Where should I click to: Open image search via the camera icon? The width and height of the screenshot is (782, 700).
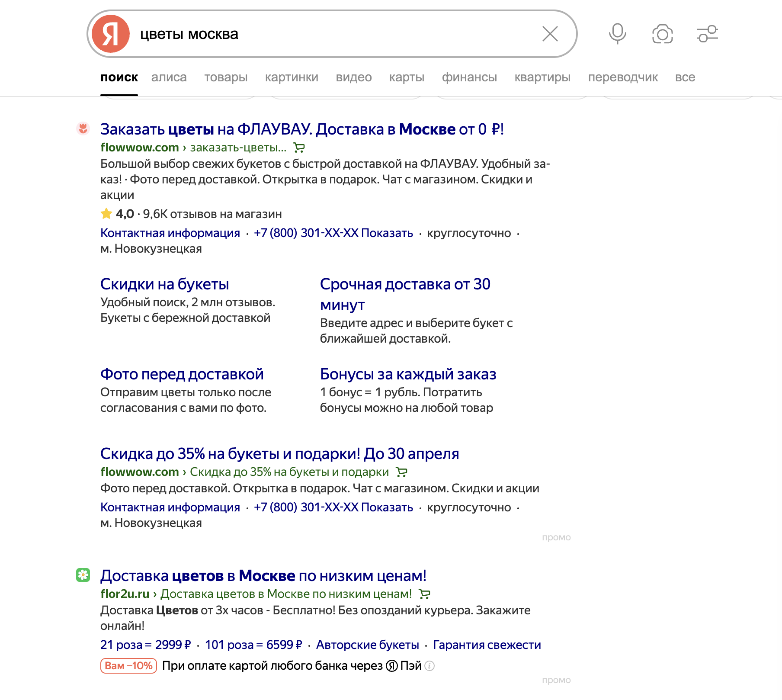pos(662,34)
